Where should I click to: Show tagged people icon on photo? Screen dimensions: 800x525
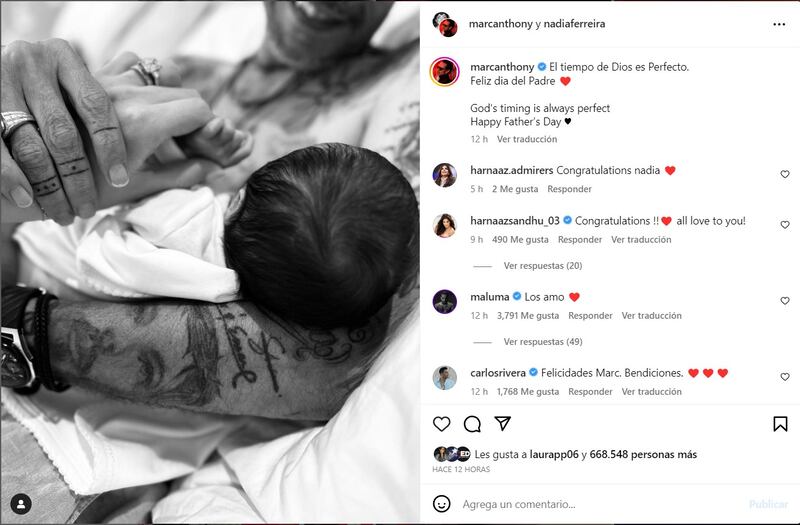point(21,504)
